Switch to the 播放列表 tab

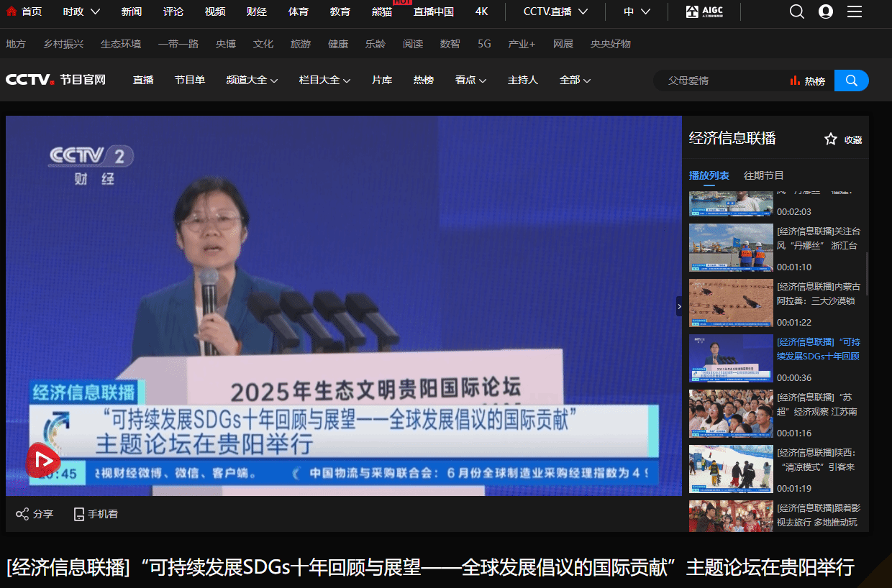tap(709, 175)
